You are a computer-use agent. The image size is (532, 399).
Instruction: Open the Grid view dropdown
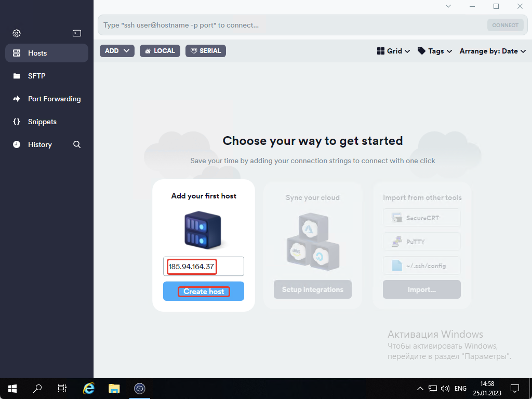click(x=393, y=51)
